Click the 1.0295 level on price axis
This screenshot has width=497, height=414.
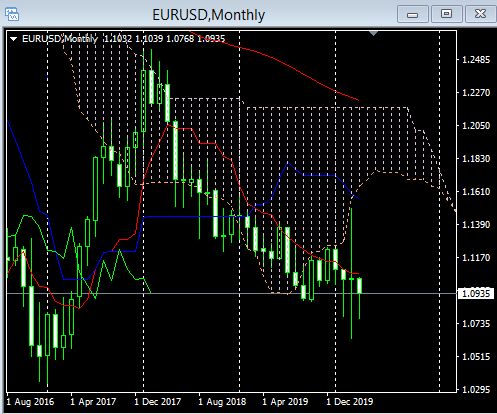[x=476, y=389]
